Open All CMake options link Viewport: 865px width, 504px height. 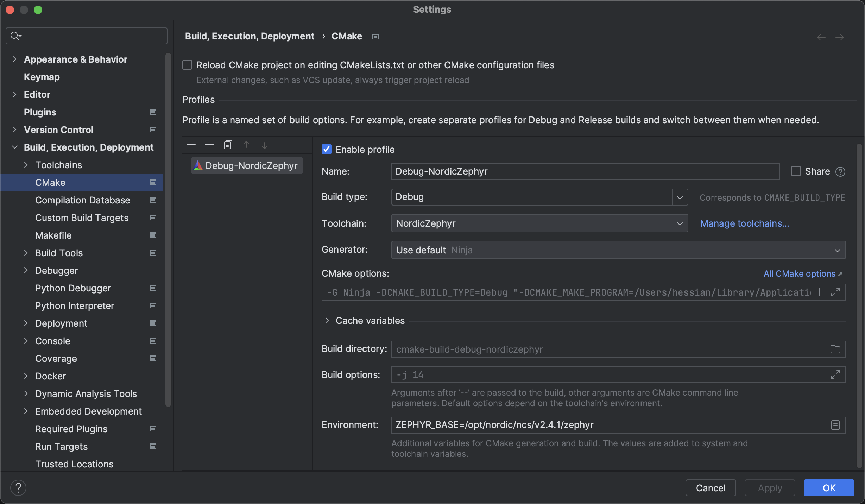click(x=803, y=273)
